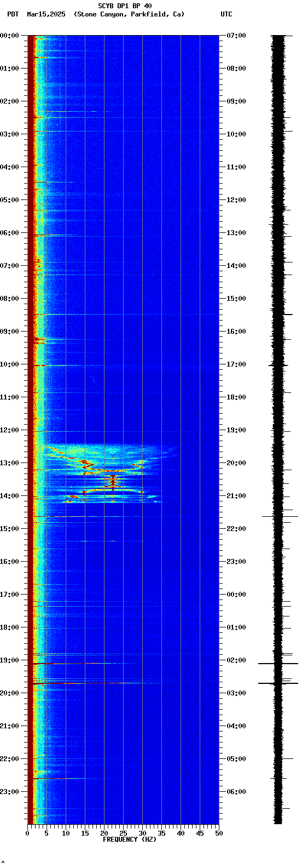Click the 08:00 PDT time label on left axis
This screenshot has width=302, height=868.
coord(10,299)
